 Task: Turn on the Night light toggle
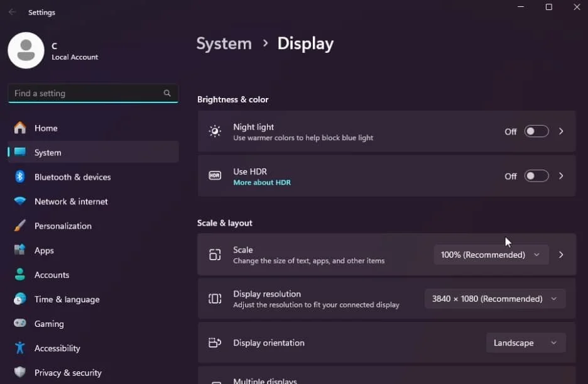tap(536, 131)
